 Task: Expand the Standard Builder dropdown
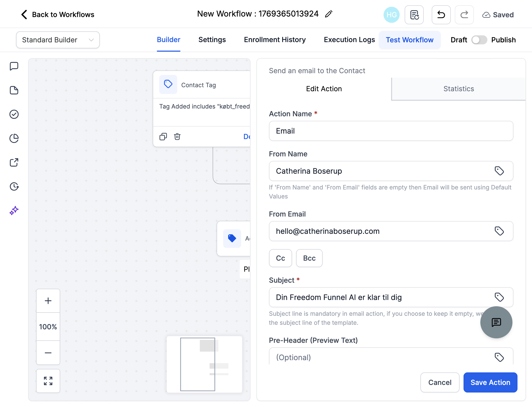point(58,40)
